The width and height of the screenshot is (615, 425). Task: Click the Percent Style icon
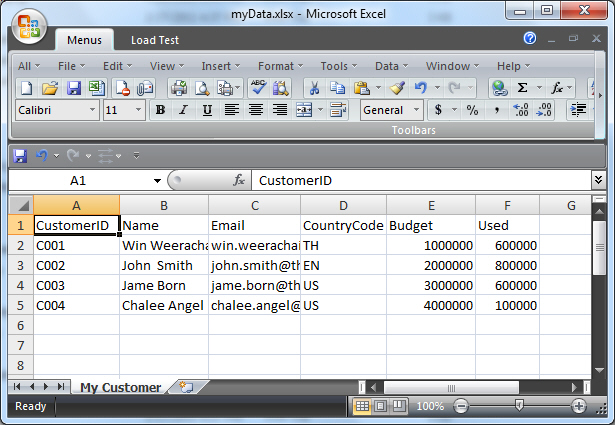(x=471, y=110)
